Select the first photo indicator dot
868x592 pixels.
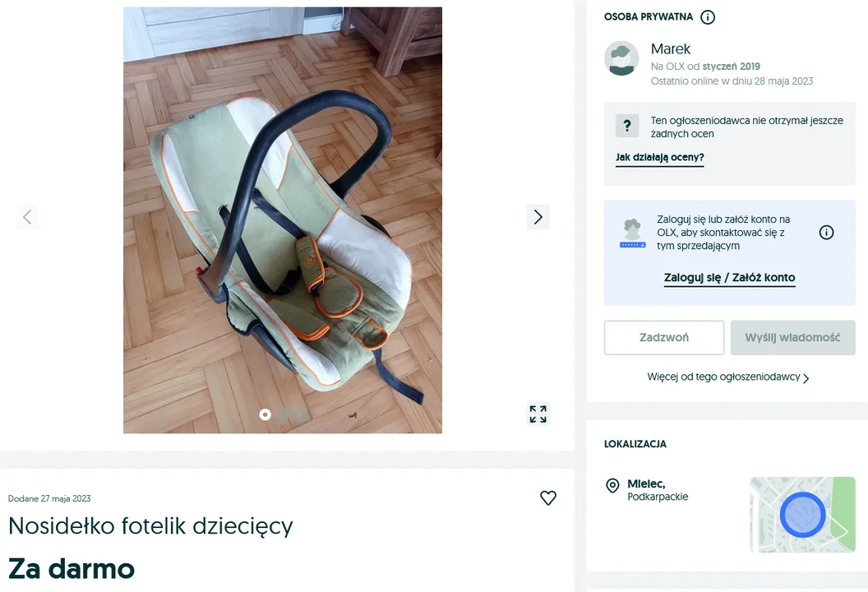click(x=265, y=414)
